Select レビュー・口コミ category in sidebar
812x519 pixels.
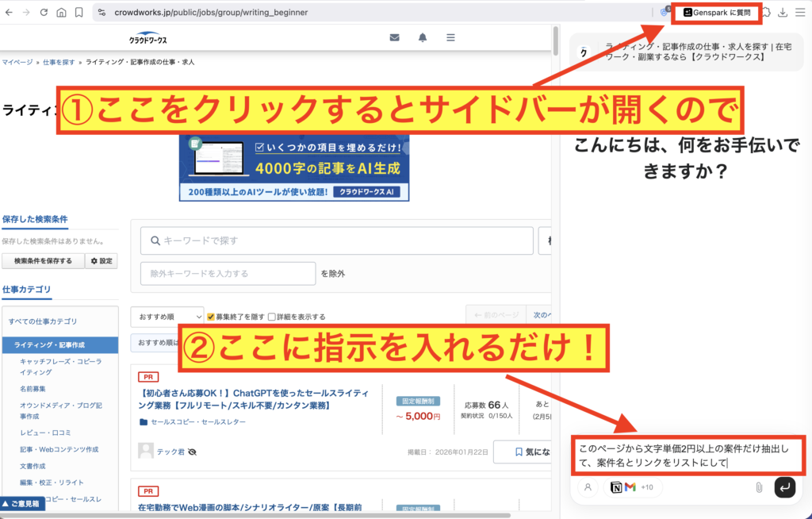point(45,432)
